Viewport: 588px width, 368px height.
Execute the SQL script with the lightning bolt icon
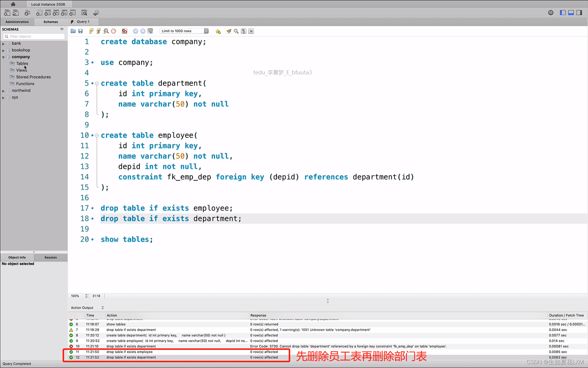pyautogui.click(x=91, y=31)
